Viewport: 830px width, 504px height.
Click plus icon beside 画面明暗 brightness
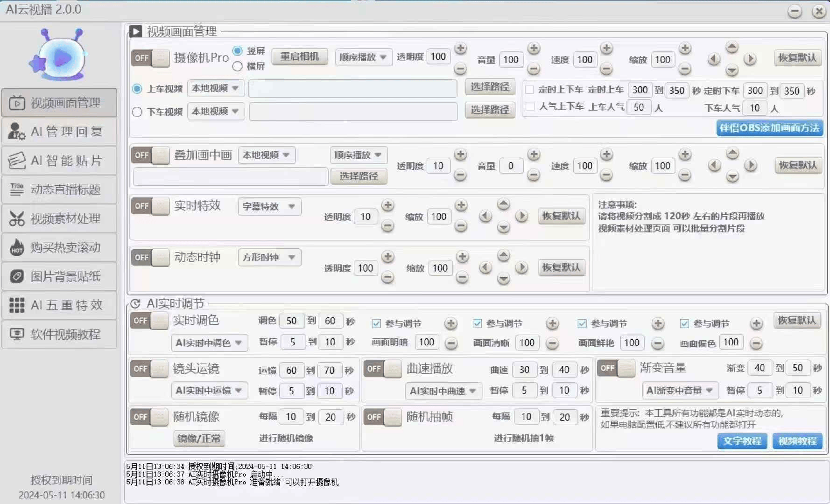click(x=450, y=323)
